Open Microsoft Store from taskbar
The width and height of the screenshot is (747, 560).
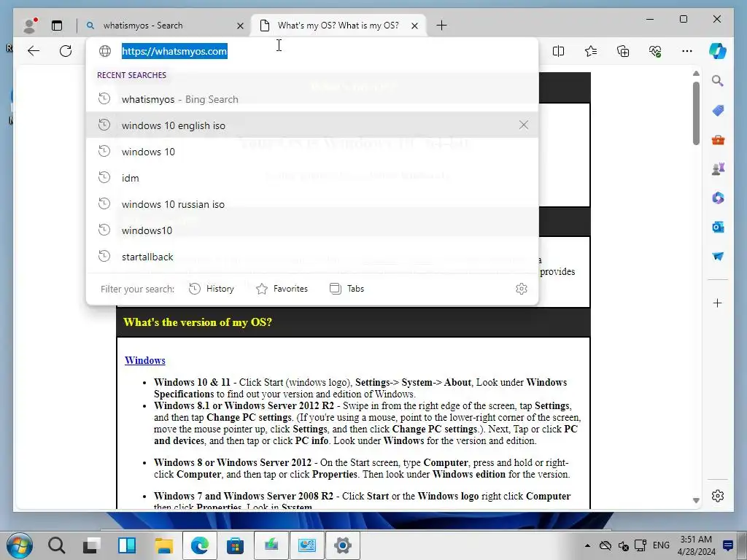click(x=235, y=545)
